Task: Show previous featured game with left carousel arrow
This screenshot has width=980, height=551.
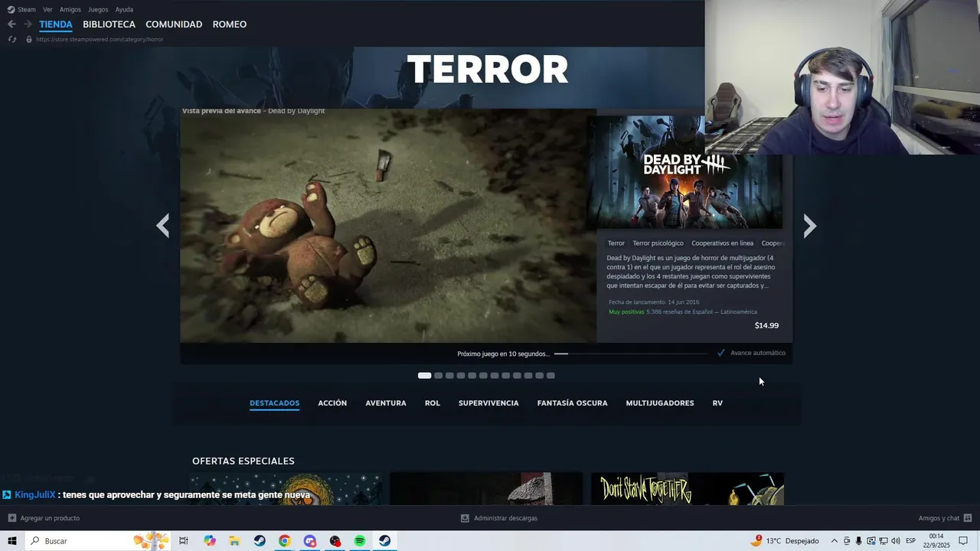Action: pyautogui.click(x=162, y=226)
